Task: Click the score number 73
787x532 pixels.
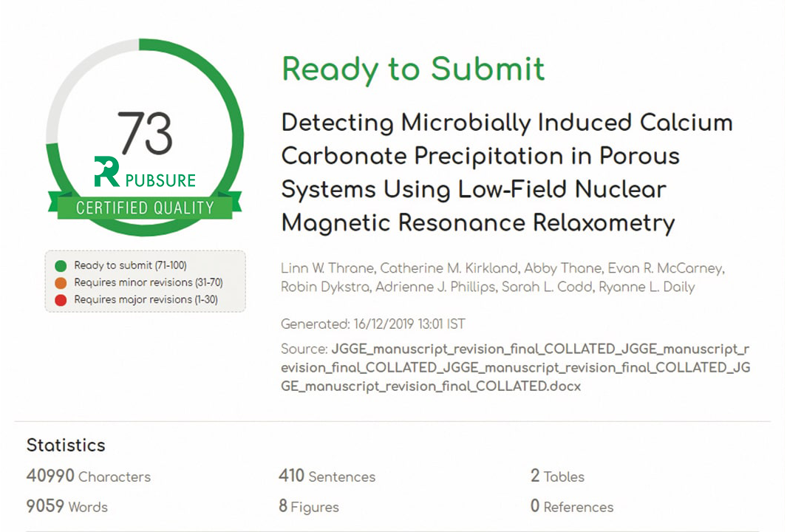Action: pos(145,133)
